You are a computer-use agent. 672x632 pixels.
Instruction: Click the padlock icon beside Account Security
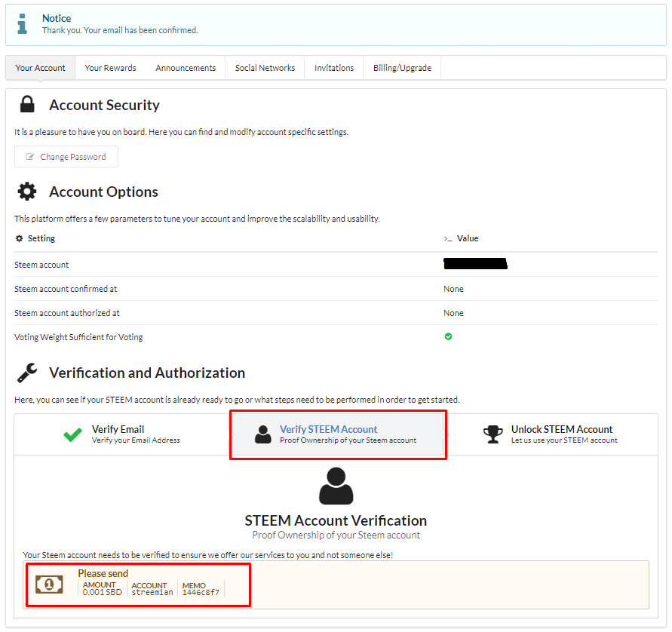(27, 104)
